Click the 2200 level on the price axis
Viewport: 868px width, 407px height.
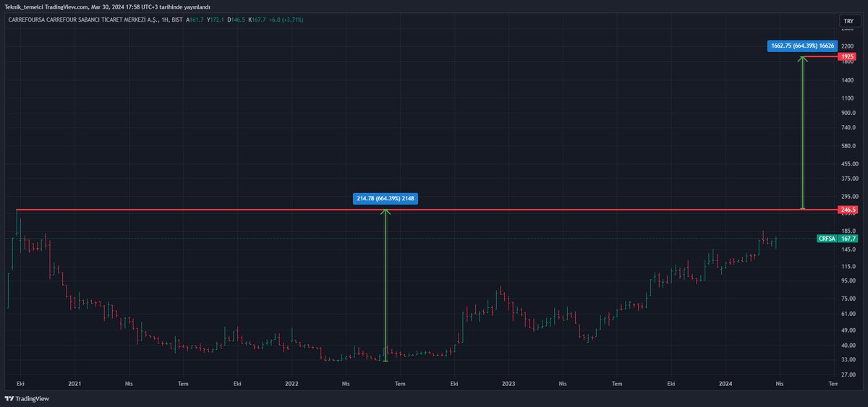[x=848, y=46]
